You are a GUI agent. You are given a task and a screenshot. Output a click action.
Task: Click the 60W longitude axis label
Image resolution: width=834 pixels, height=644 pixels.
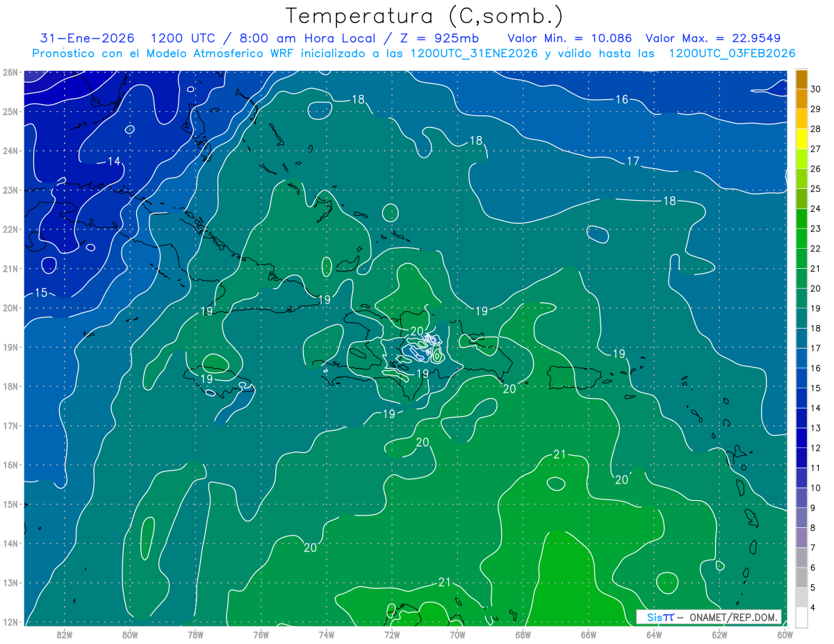[x=785, y=634]
